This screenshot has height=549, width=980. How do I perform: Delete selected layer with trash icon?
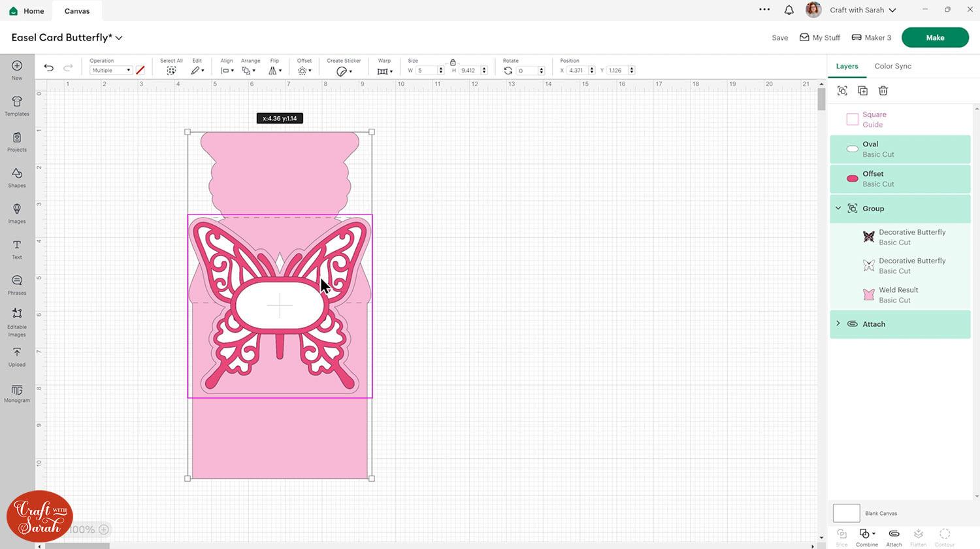(x=883, y=91)
